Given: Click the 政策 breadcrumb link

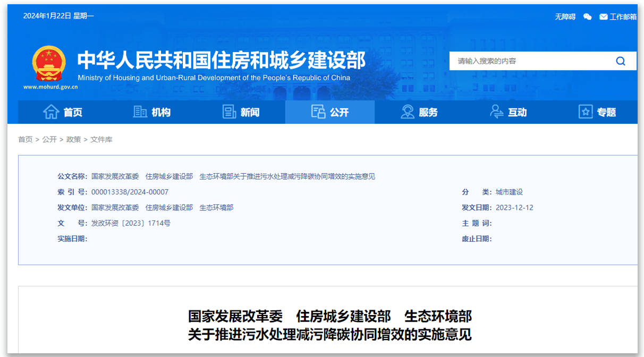Looking at the screenshot, I should [73, 139].
